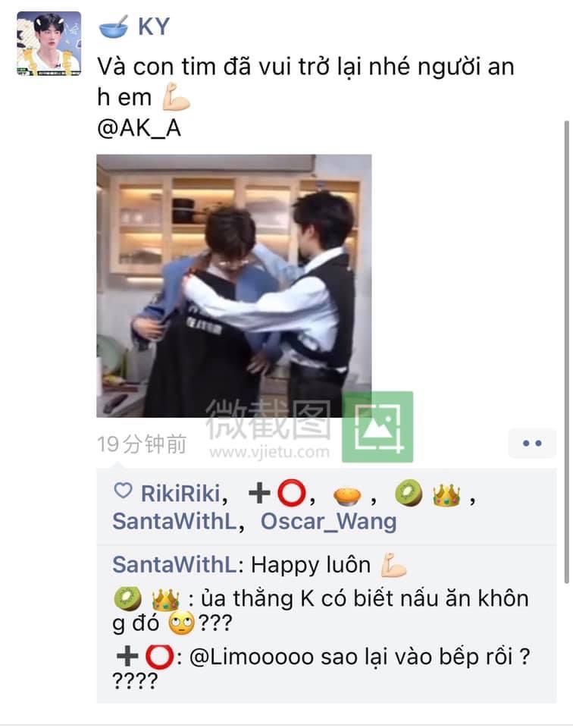Tap the 19分钟前 timestamp
Screen dimensions: 573x728
tap(142, 444)
